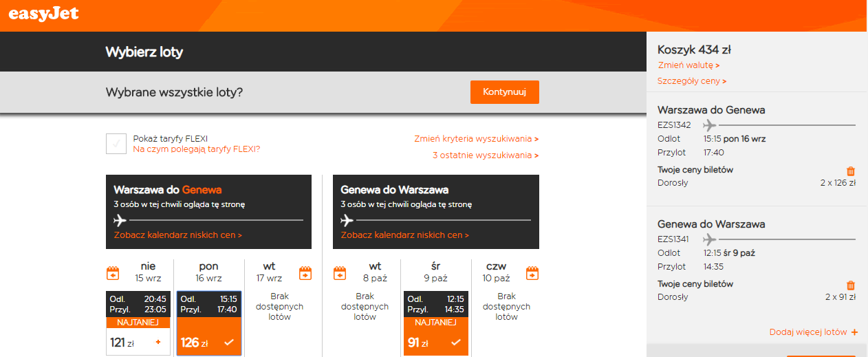
Task: Open Na czym polegają taryfy FLEXI link
Action: tap(197, 149)
